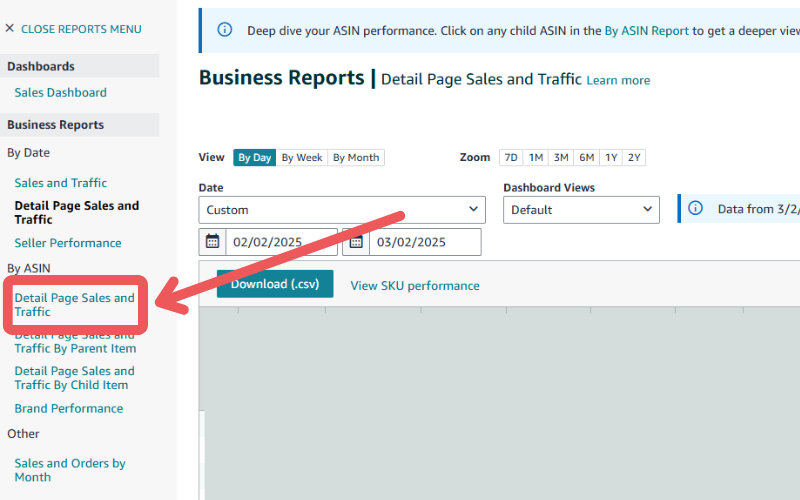Expand the Date Custom dropdown
The width and height of the screenshot is (800, 500).
pos(342,210)
